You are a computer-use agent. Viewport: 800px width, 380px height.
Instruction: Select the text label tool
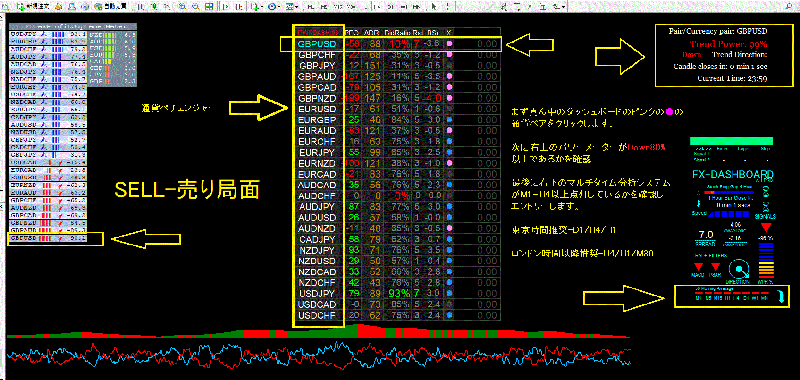coord(543,7)
